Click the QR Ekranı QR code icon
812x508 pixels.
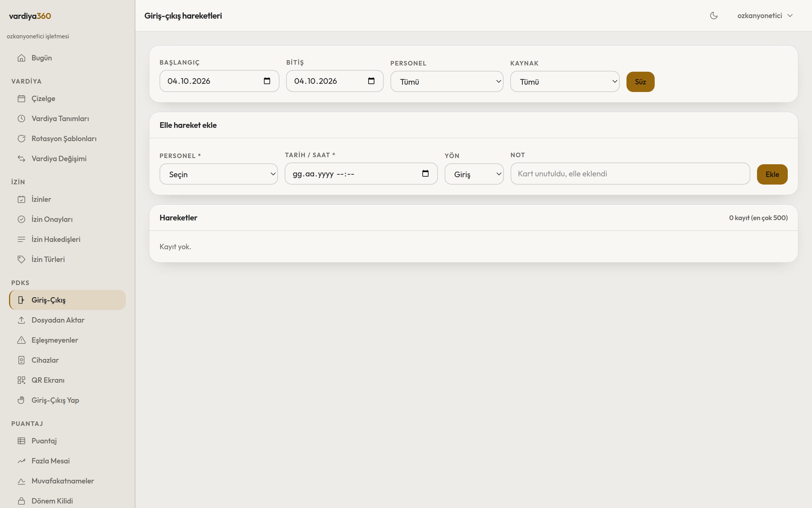click(21, 380)
